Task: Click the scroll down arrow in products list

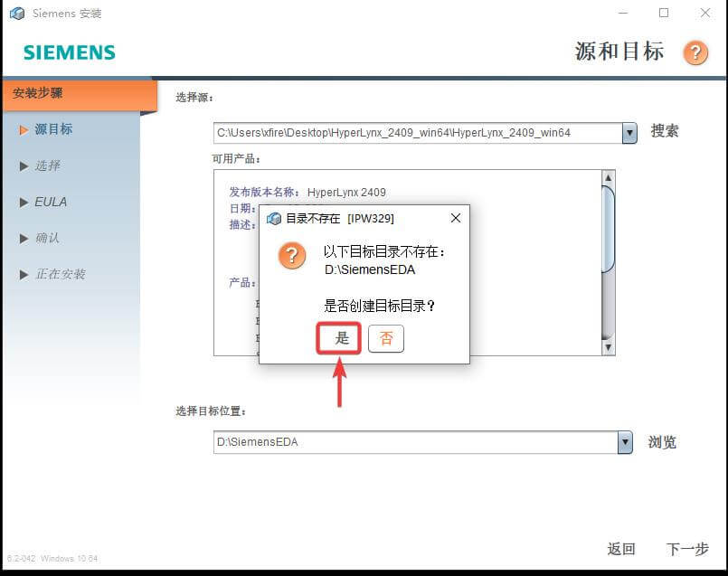Action: point(609,347)
